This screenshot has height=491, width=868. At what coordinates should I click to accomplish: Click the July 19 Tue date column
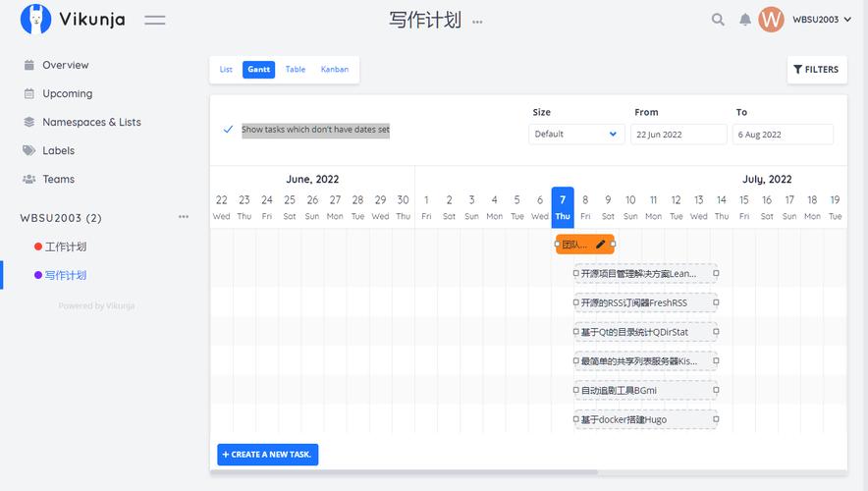(835, 207)
